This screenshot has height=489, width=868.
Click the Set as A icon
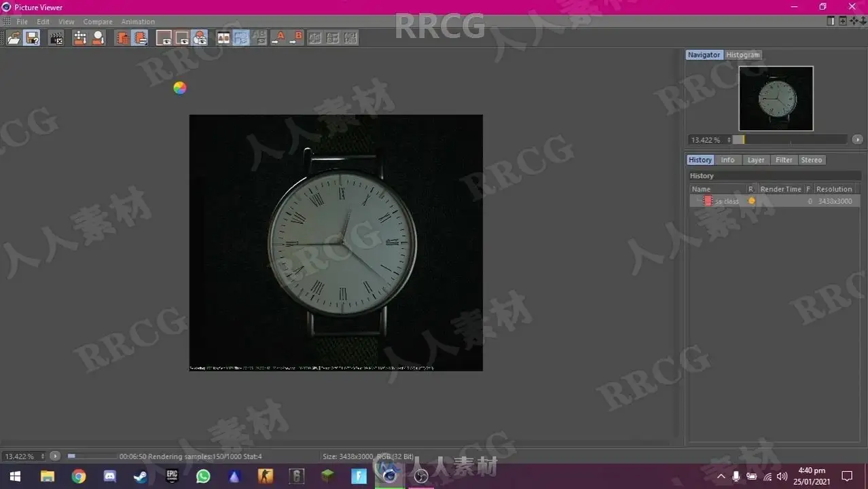pos(278,38)
